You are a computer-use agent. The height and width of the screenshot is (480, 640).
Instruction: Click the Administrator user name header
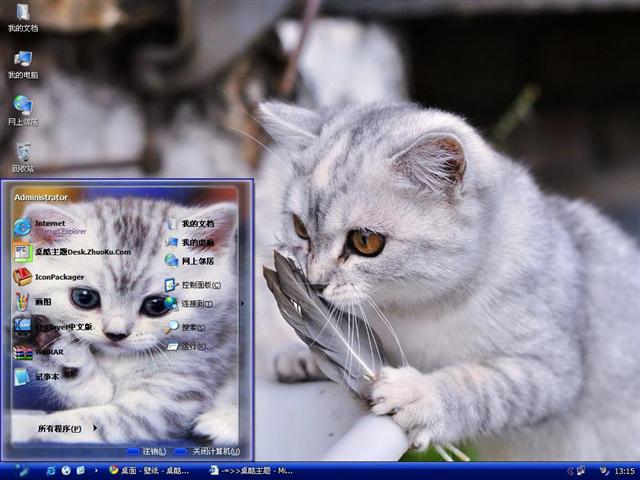pos(41,197)
